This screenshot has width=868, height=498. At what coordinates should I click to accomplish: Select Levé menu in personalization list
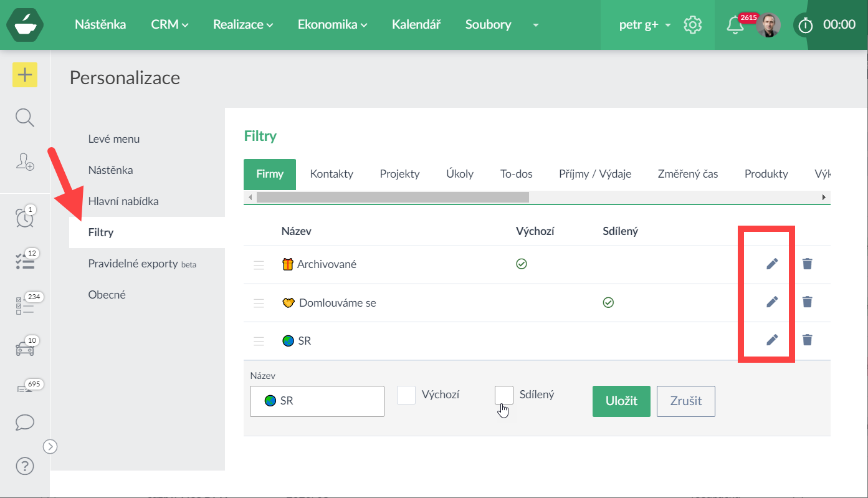coord(114,139)
